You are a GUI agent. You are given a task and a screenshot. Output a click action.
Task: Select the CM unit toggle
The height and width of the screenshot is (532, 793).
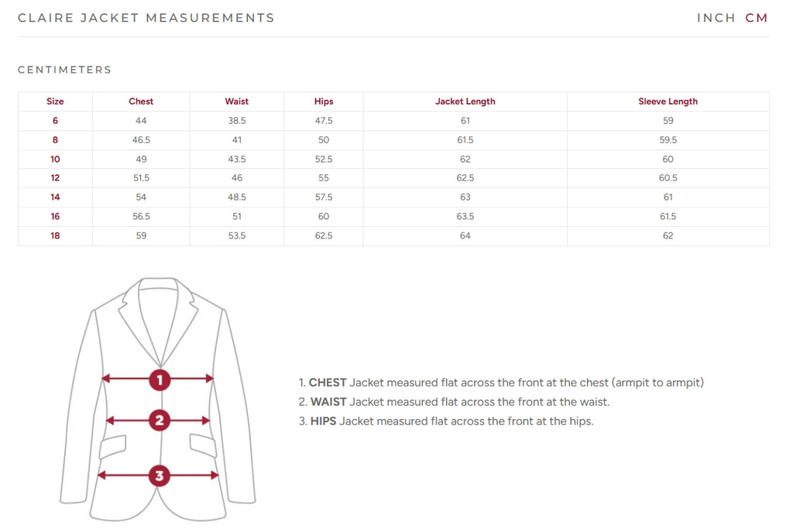coord(757,18)
